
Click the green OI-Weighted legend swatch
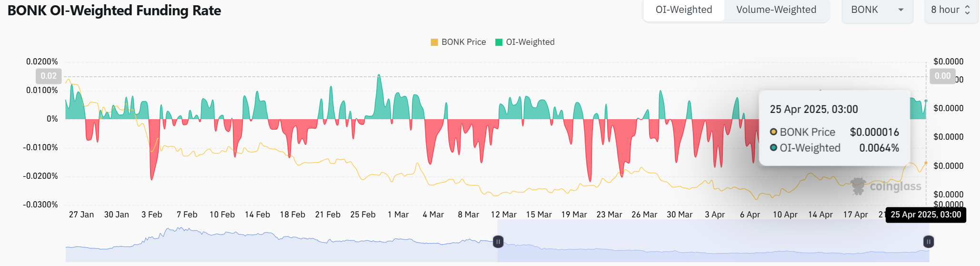tap(499, 42)
